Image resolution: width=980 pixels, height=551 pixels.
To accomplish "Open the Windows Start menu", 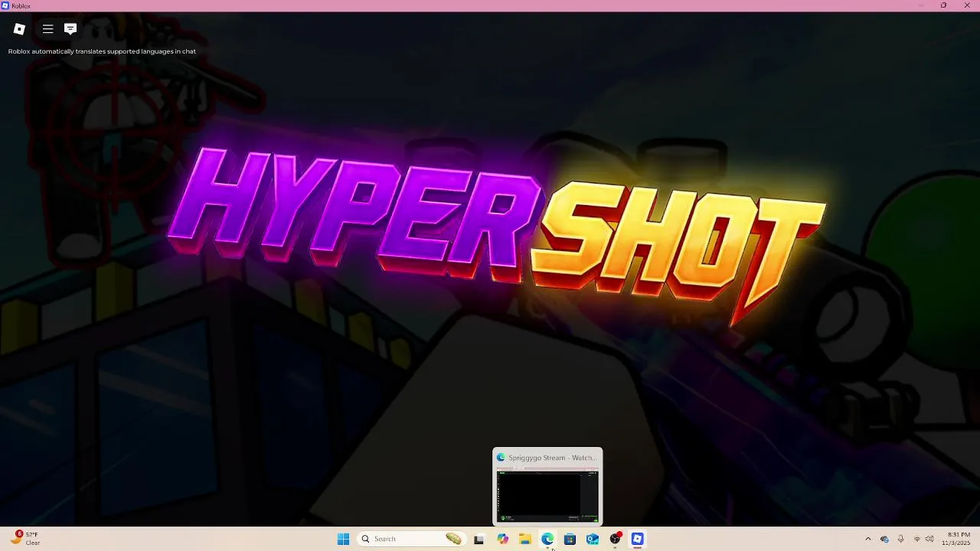I will 343,539.
